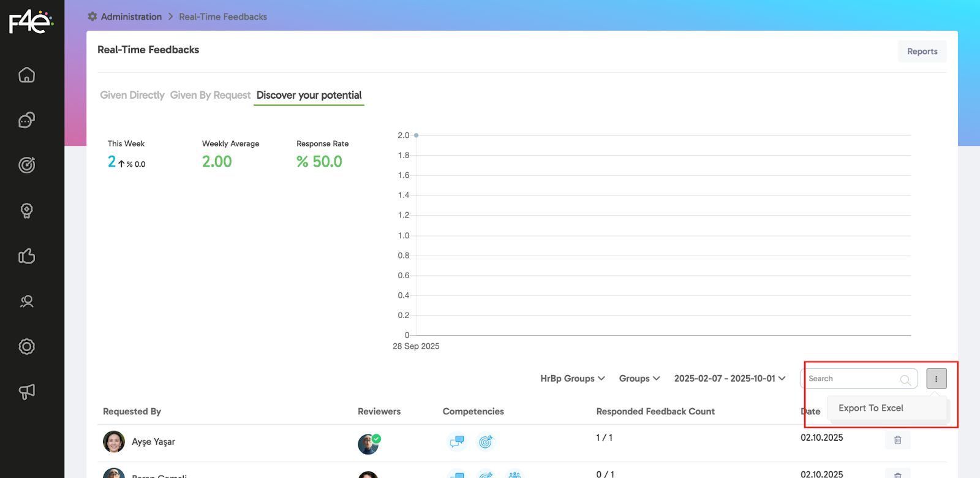
Task: Click the three-dot more options button
Action: point(936,379)
